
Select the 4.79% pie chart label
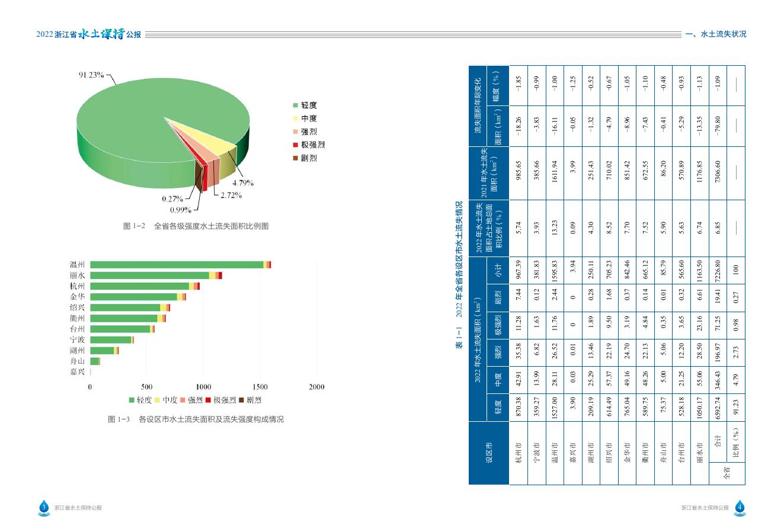pyautogui.click(x=243, y=182)
